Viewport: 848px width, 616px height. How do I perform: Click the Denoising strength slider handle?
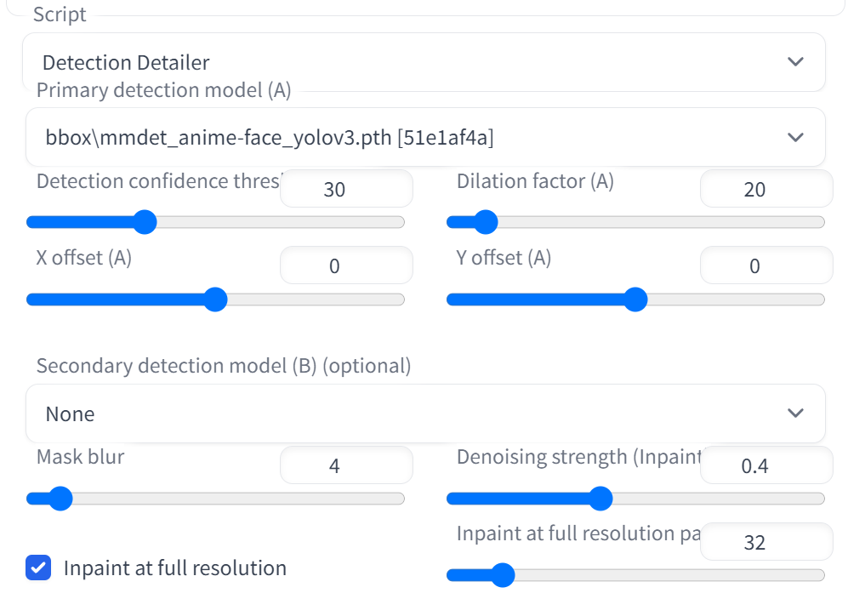click(600, 499)
